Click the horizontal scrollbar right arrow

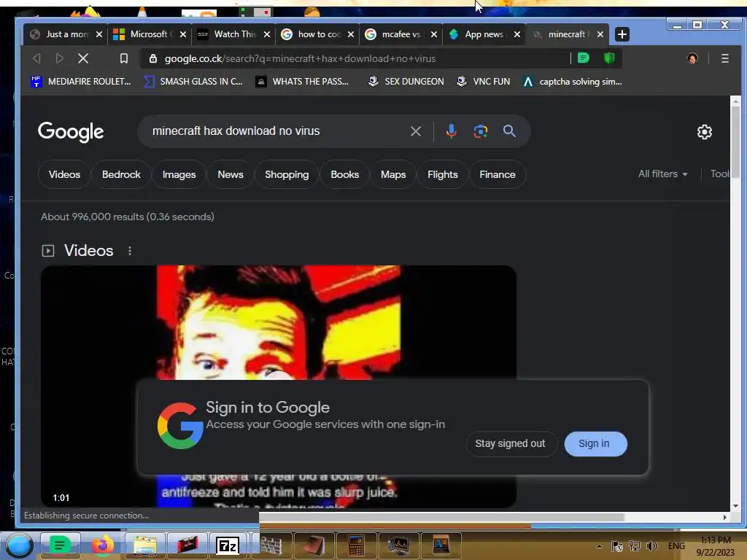point(724,517)
